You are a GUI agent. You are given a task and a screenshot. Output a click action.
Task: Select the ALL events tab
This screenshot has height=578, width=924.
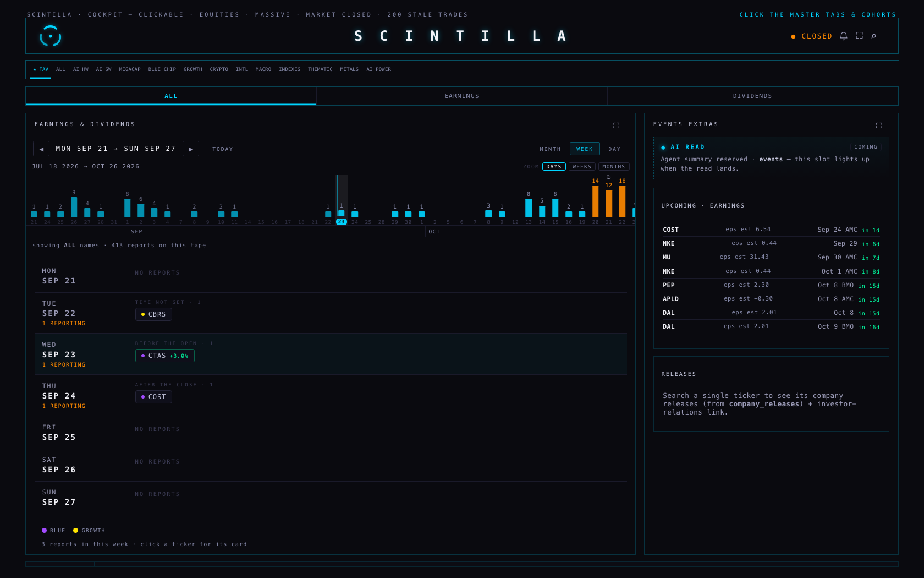pyautogui.click(x=171, y=96)
